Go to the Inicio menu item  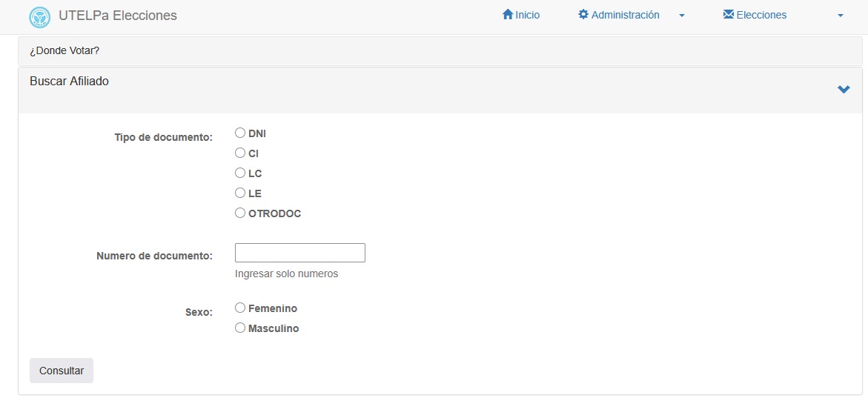click(x=527, y=15)
